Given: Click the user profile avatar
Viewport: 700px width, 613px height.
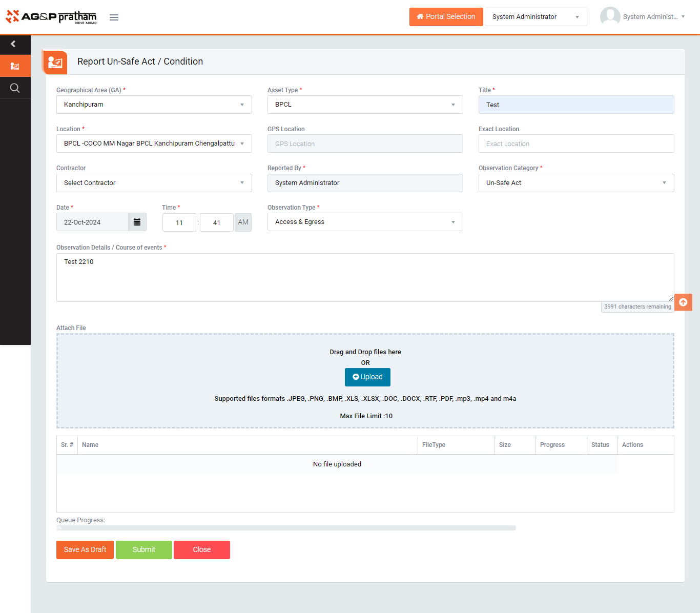Looking at the screenshot, I should pyautogui.click(x=610, y=16).
